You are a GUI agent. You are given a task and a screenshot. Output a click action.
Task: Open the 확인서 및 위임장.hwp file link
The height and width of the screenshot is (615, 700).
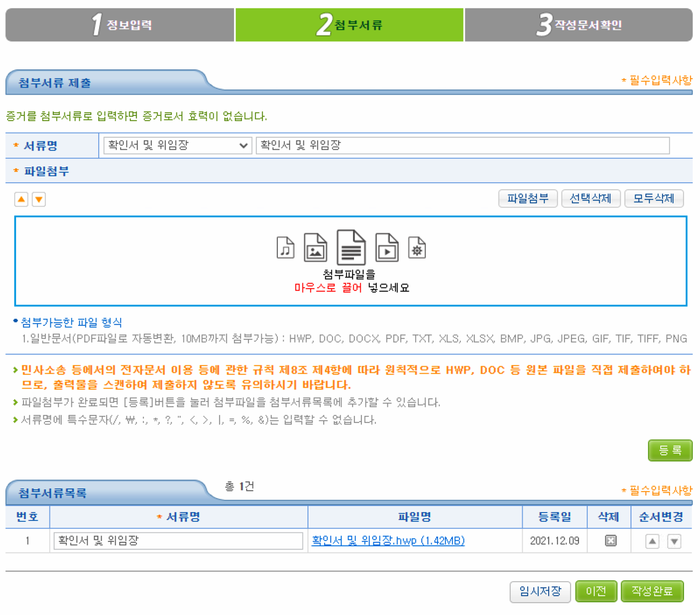(388, 541)
